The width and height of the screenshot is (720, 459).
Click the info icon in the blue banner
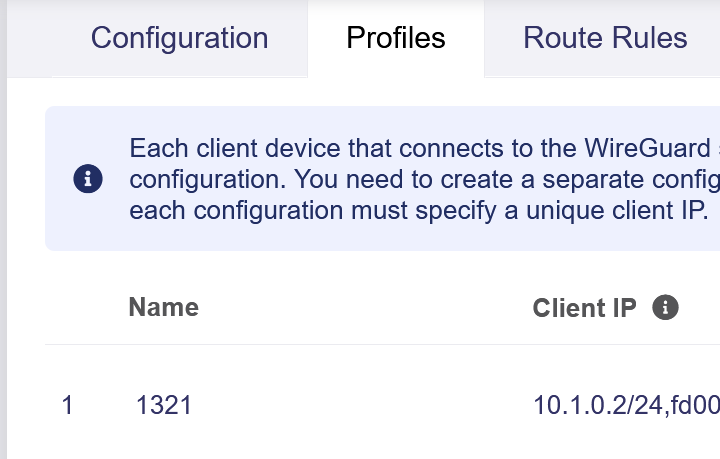[x=88, y=180]
